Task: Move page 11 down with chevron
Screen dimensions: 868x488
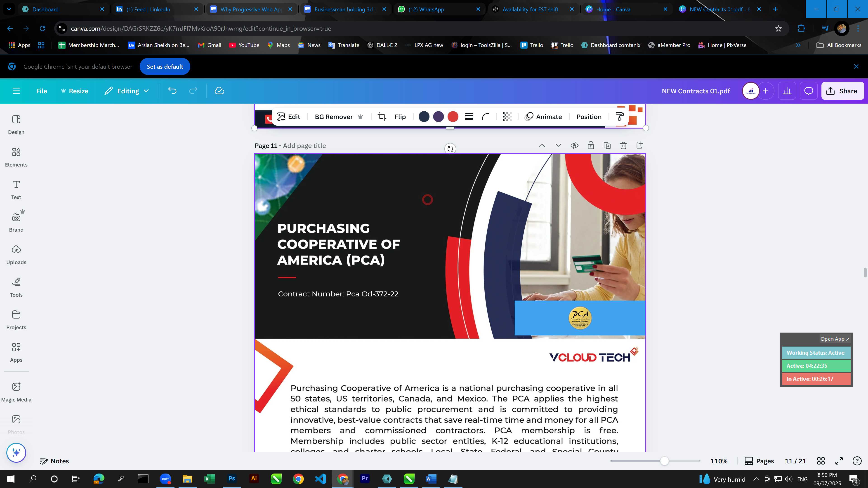Action: pyautogui.click(x=558, y=145)
